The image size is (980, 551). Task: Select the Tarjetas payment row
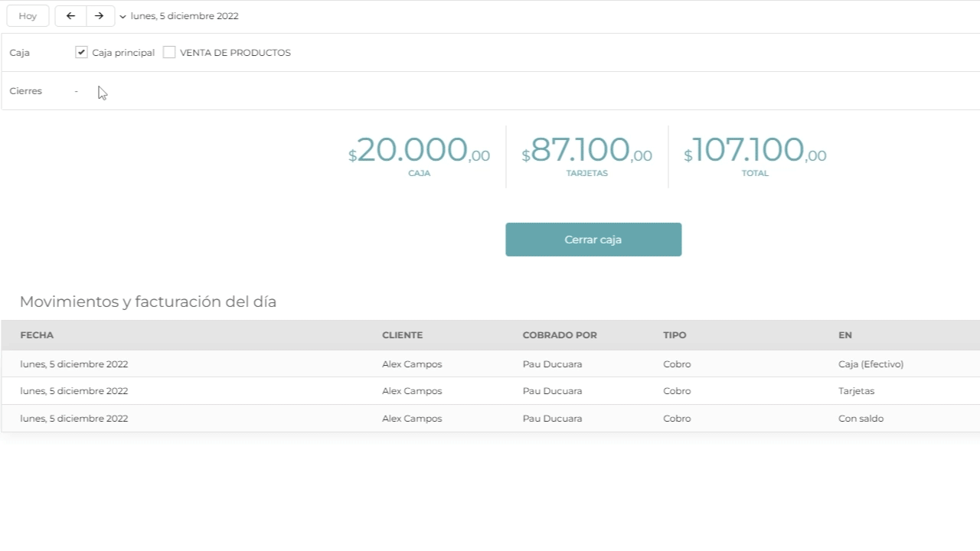pos(491,391)
